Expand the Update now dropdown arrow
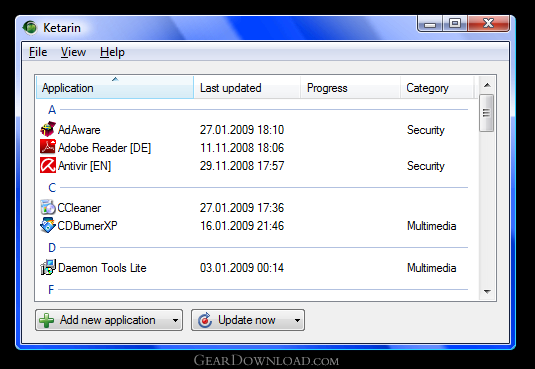This screenshot has height=369, width=535. 297,320
